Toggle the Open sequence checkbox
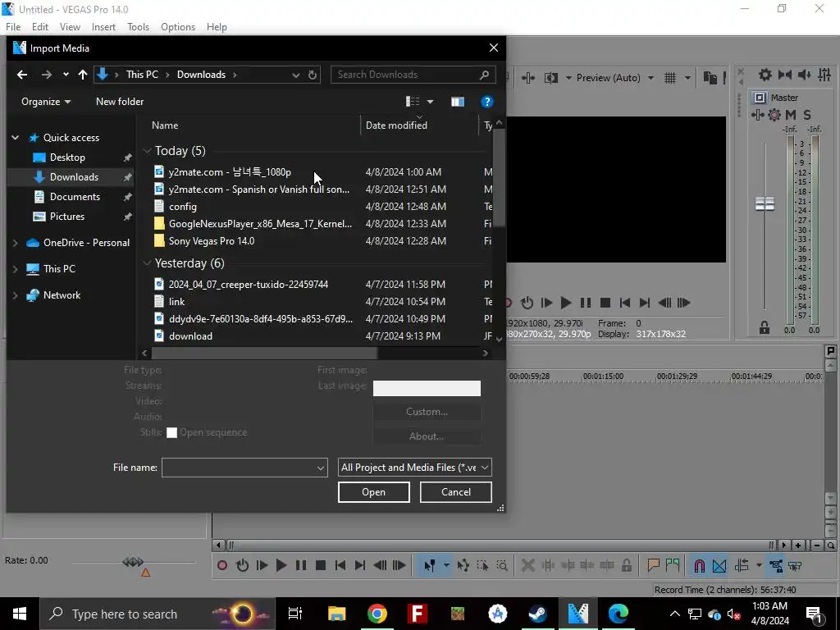Image resolution: width=840 pixels, height=630 pixels. [171, 433]
